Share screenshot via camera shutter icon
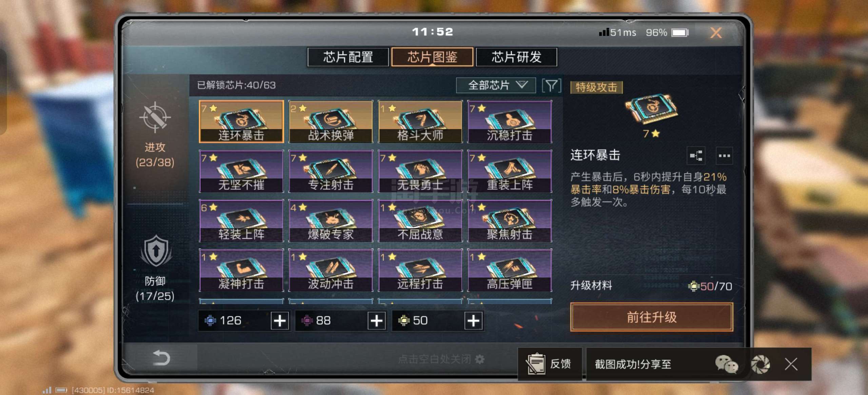868x395 pixels. [x=761, y=364]
